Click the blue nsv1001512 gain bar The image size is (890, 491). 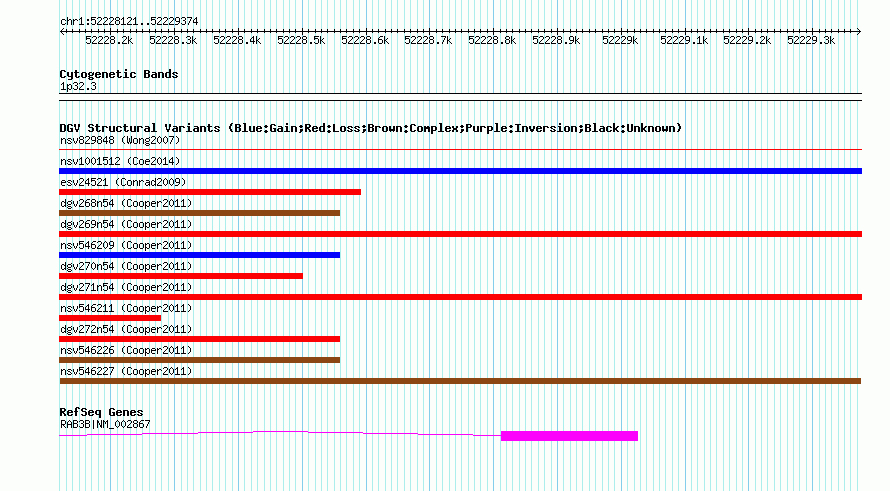pos(460,171)
